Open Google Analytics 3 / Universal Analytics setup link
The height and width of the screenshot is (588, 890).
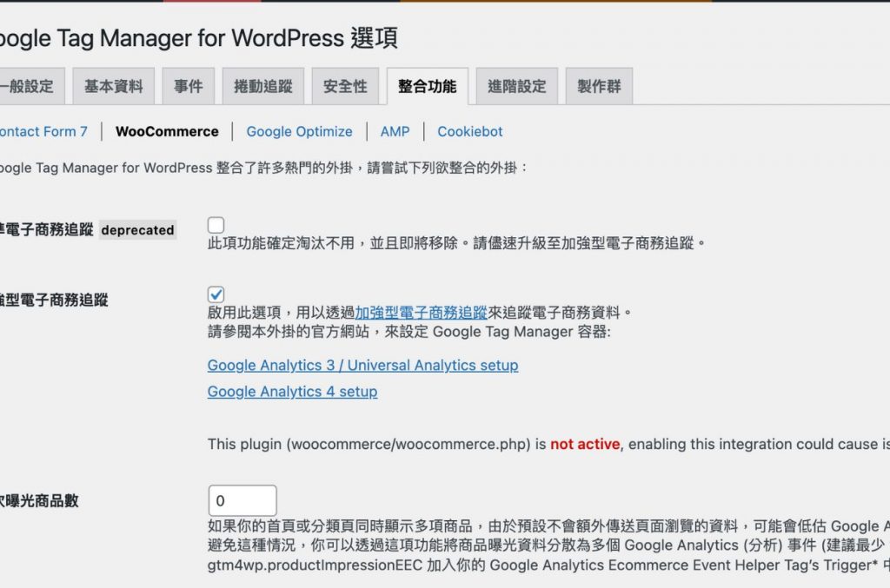pyautogui.click(x=362, y=365)
